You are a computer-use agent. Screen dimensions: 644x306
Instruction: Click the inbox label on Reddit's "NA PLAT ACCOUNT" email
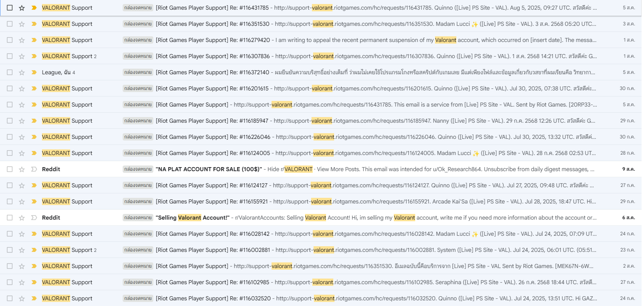138,169
